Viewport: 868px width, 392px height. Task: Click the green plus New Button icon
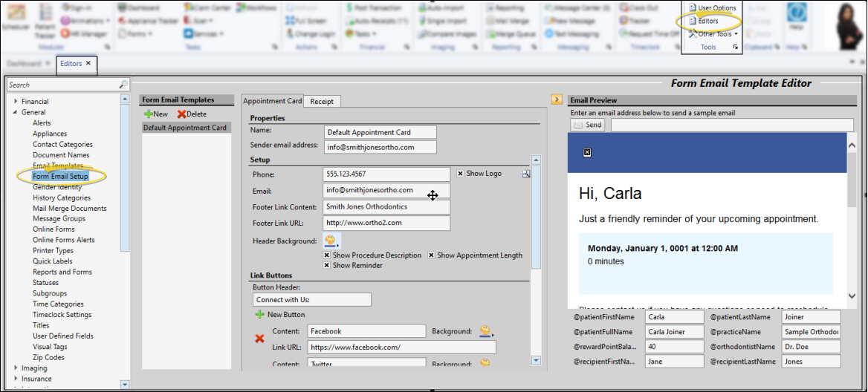pos(260,315)
